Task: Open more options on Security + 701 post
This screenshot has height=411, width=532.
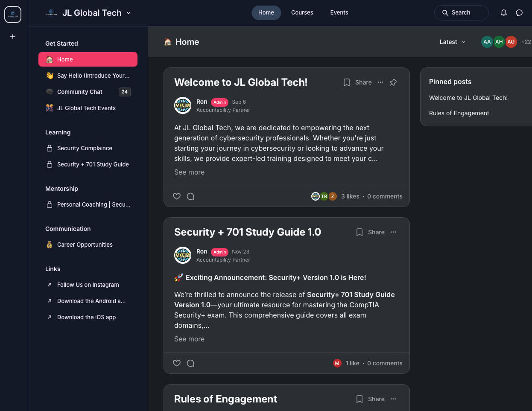Action: point(393,232)
